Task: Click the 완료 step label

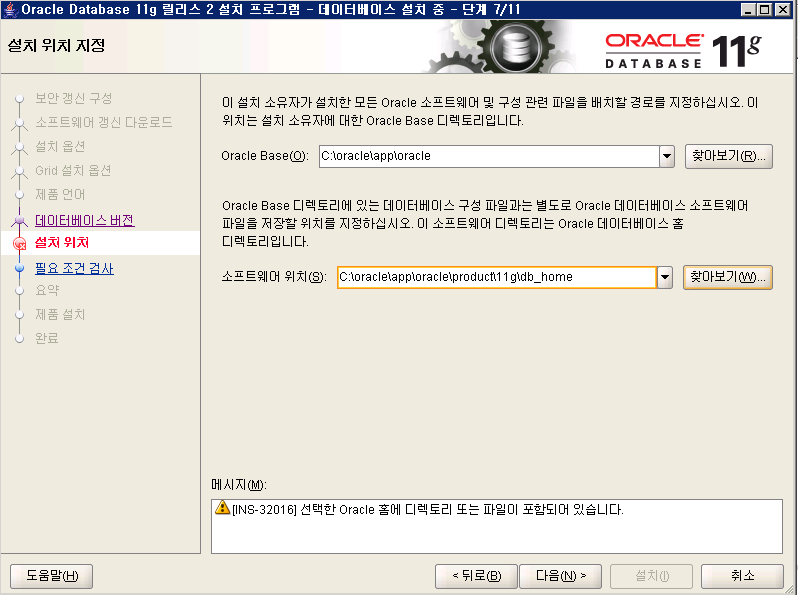Action: [47, 338]
